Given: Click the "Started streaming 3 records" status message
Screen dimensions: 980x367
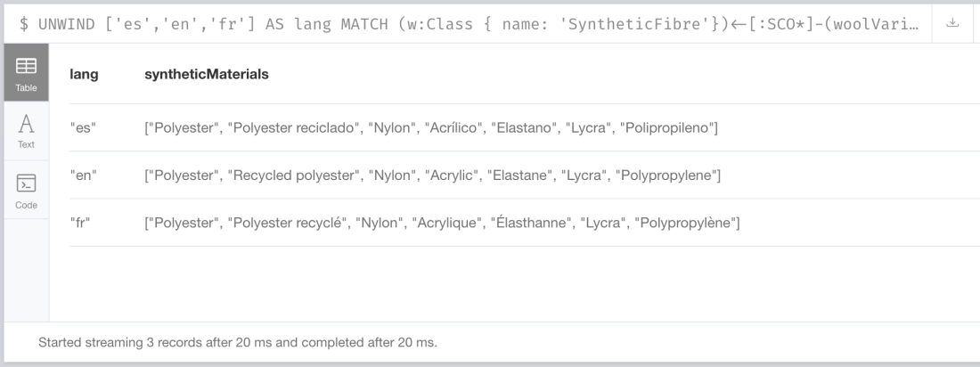Looking at the screenshot, I should [238, 342].
